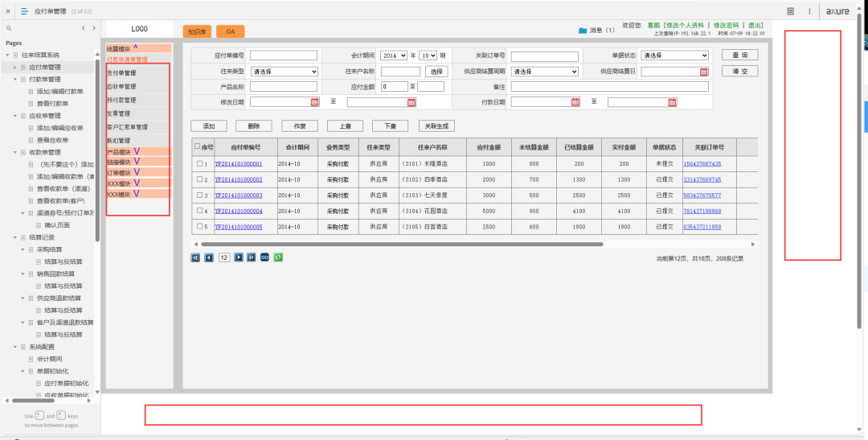868x440 pixels.
Task: Close the Axure sidebar with X
Action: (8, 11)
